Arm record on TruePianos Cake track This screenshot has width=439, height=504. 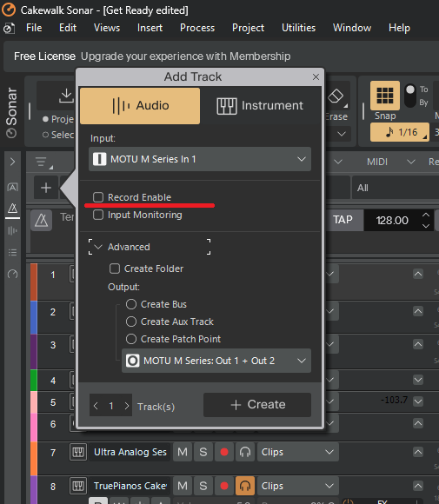(x=224, y=486)
